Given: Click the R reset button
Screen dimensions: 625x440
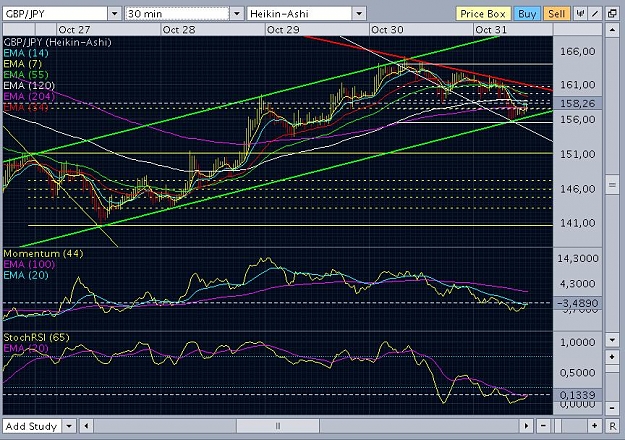Looking at the screenshot, I should (x=612, y=426).
